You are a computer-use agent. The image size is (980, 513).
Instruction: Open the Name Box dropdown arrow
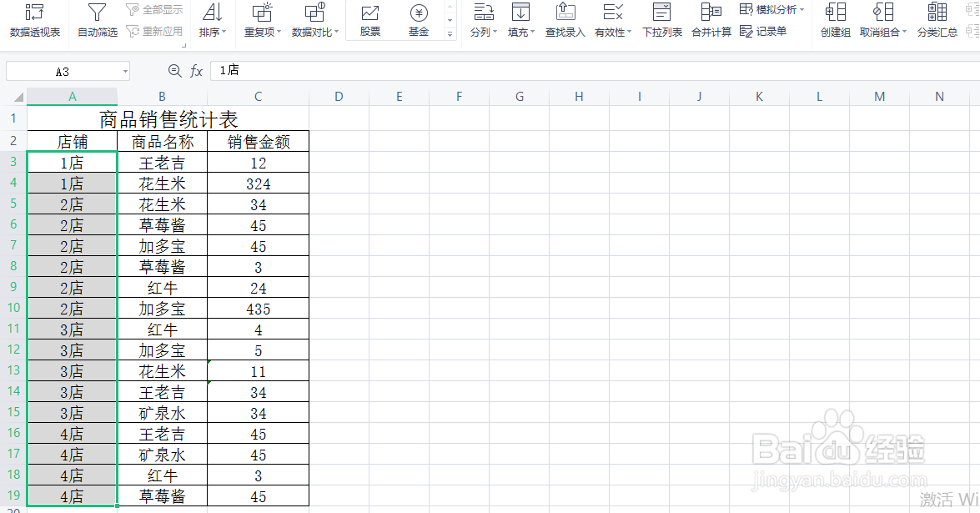pyautogui.click(x=125, y=72)
